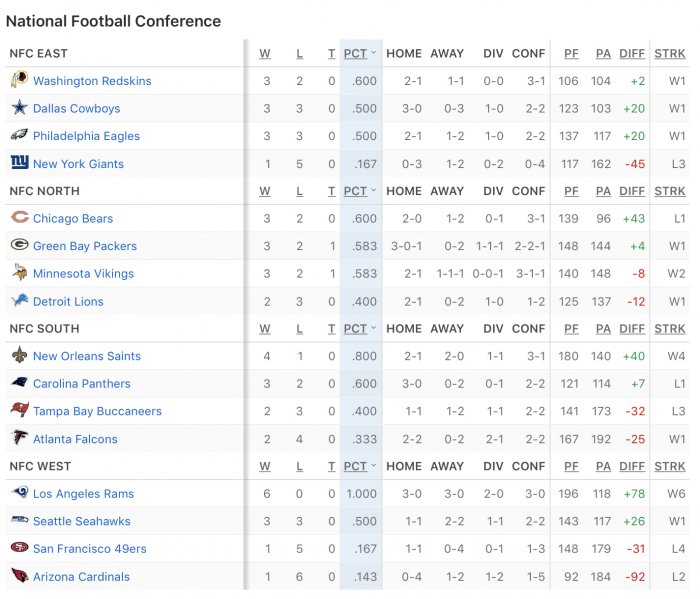Sort NFC East by DIFF column

pos(632,54)
